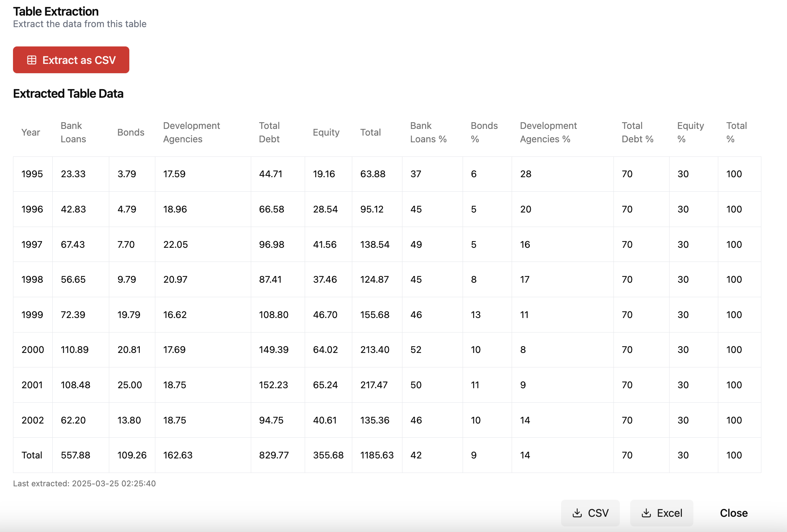Select the Total row label cell
Image resolution: width=787 pixels, height=532 pixels.
pyautogui.click(x=33, y=455)
